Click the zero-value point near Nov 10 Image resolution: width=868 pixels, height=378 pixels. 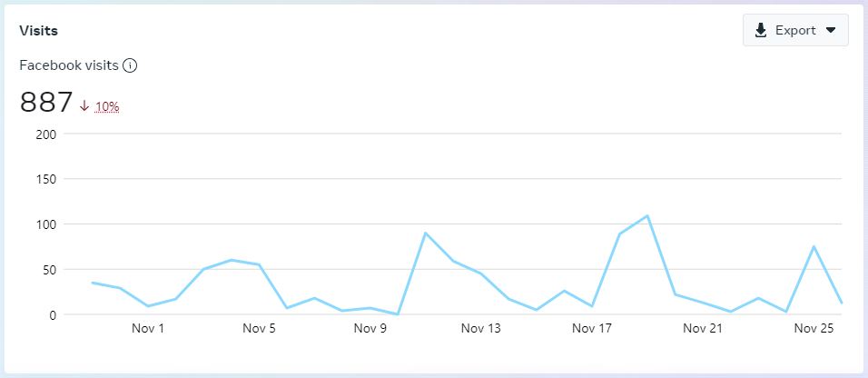(x=398, y=314)
